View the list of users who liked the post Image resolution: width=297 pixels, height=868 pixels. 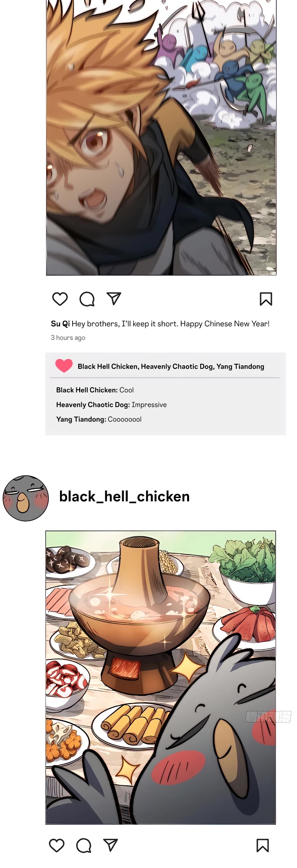click(171, 366)
